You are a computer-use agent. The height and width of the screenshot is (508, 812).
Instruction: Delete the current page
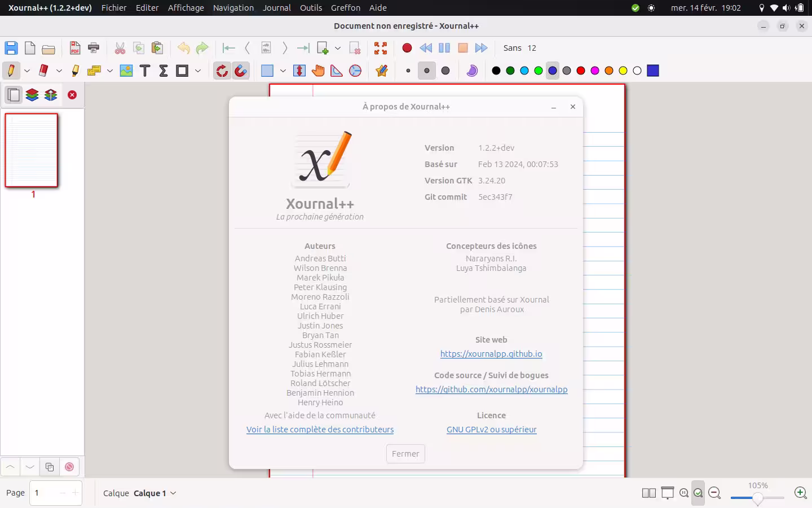tap(355, 48)
